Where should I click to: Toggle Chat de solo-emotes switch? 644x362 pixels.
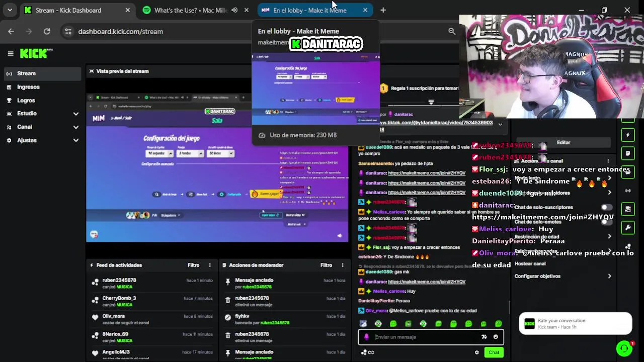coord(607,222)
